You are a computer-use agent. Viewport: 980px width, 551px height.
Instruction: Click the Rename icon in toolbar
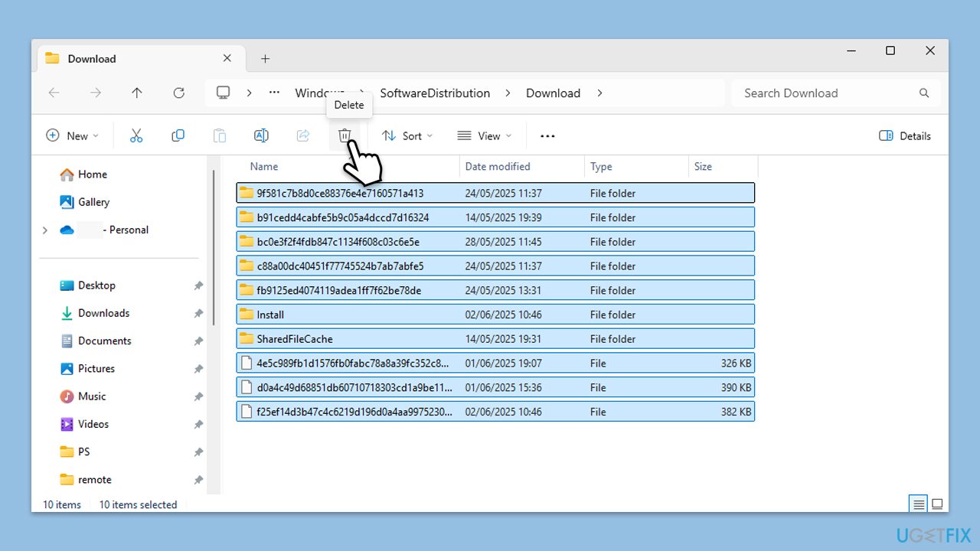click(261, 135)
